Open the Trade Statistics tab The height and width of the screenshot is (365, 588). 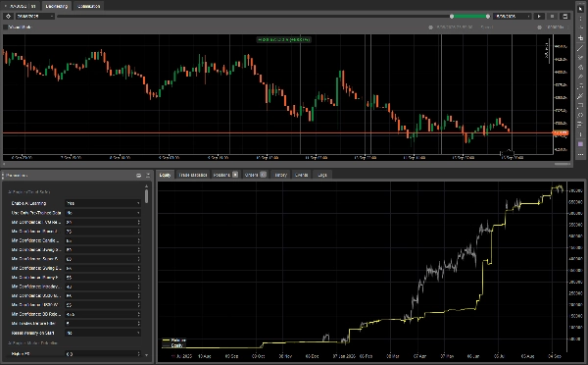point(192,175)
